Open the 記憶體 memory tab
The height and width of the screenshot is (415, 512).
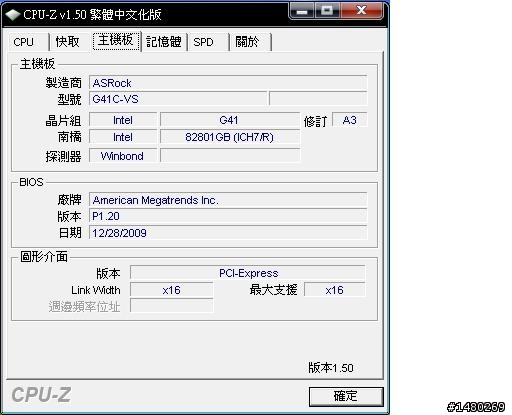click(164, 42)
